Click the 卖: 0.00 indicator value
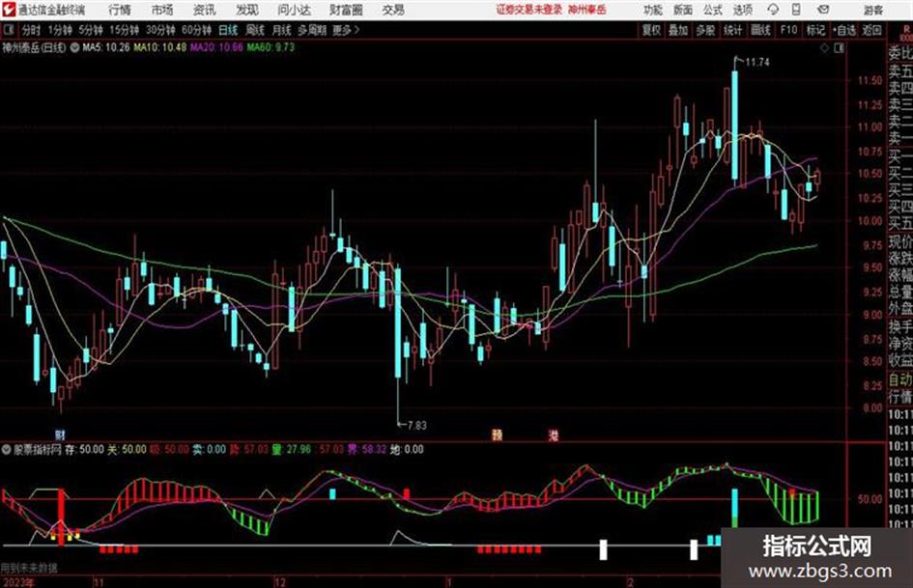The width and height of the screenshot is (913, 588). (209, 449)
